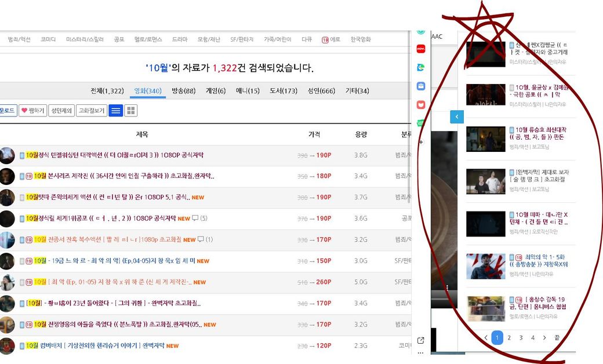This screenshot has width=603, height=364.
Task: Click the red NOW icon in sidebar
Action: [421, 49]
